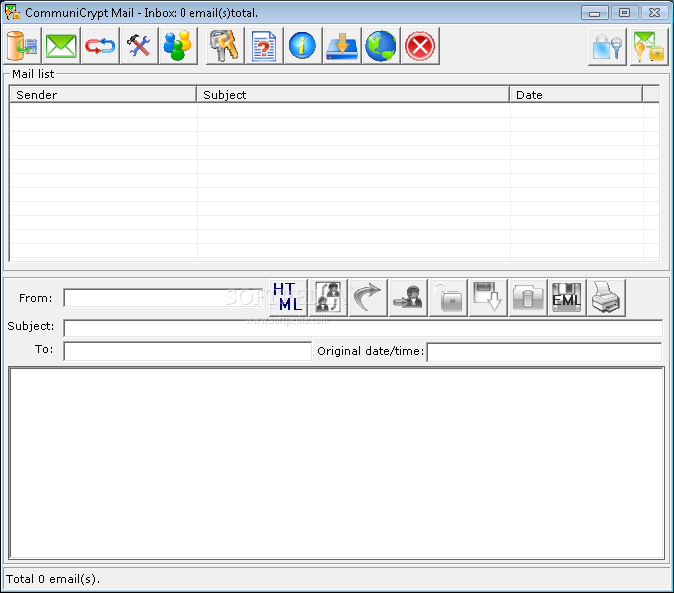The width and height of the screenshot is (674, 593).
Task: Maximize the CommuniCrypt Mail window
Action: (x=624, y=13)
